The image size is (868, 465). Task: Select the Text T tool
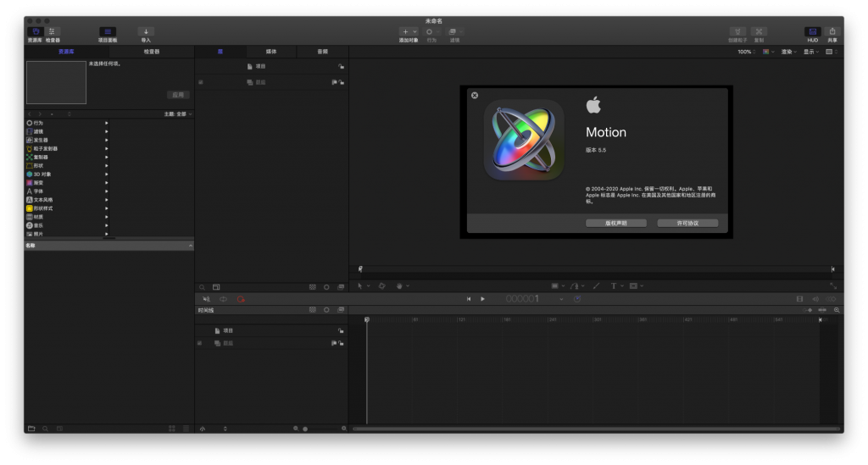tap(614, 285)
